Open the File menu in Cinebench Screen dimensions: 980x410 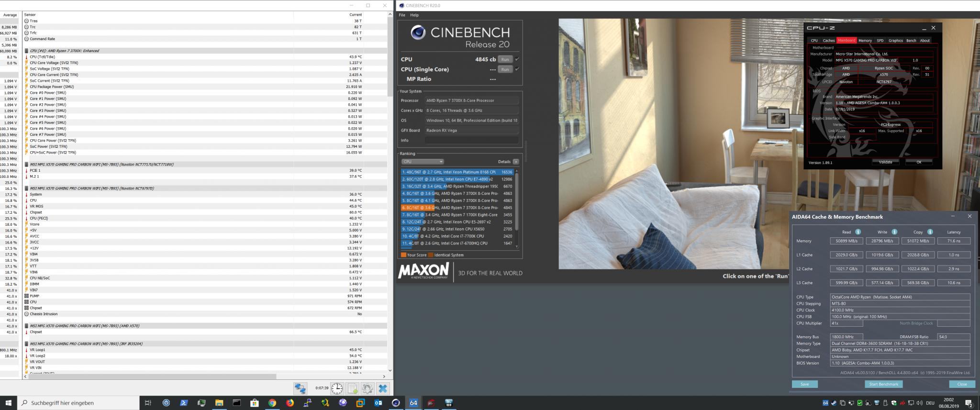click(x=402, y=15)
